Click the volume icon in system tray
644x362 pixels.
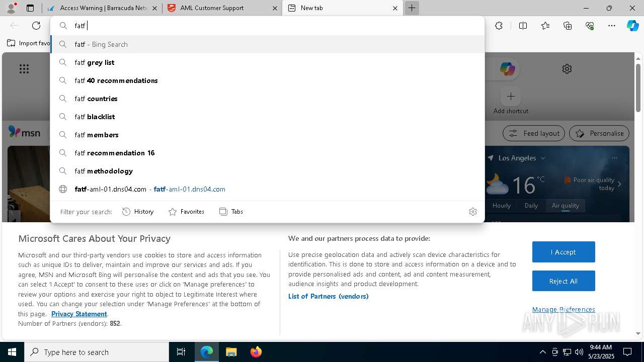pyautogui.click(x=579, y=352)
